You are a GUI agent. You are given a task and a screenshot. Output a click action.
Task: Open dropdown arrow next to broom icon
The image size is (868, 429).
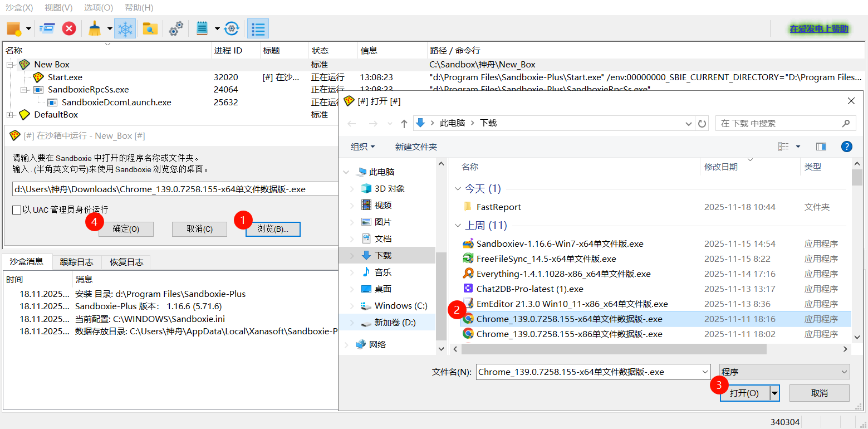[x=109, y=28]
